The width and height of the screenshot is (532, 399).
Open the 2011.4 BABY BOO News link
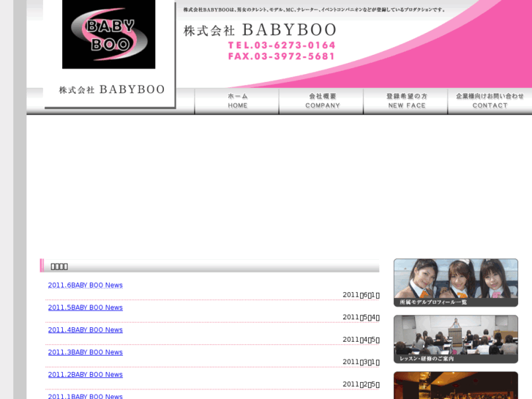(85, 330)
